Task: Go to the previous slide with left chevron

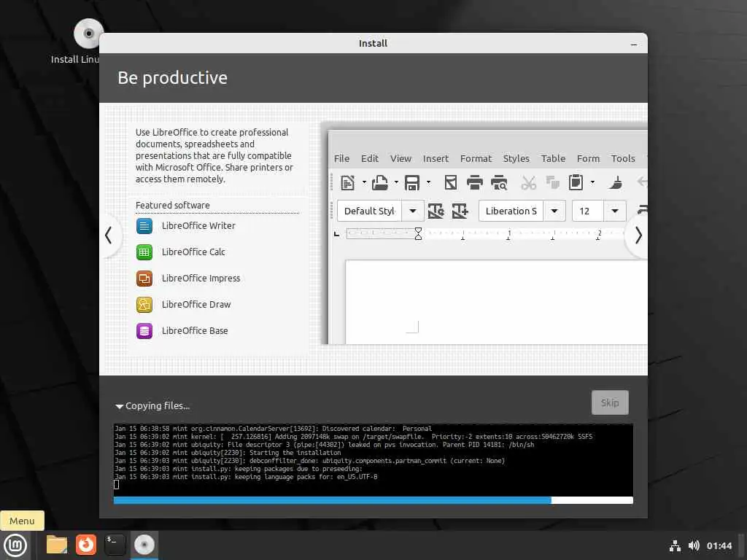Action: point(109,236)
